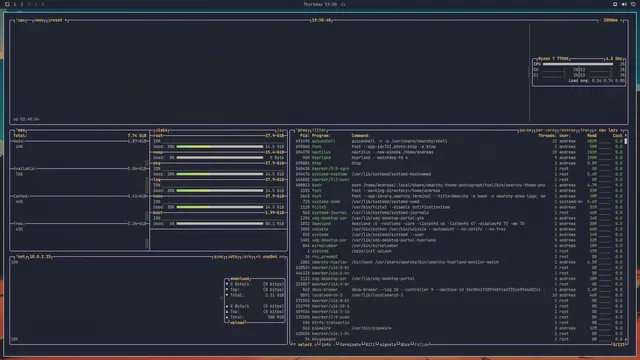Click terminate option in proc footer
This screenshot has width=640, height=360.
(350, 345)
